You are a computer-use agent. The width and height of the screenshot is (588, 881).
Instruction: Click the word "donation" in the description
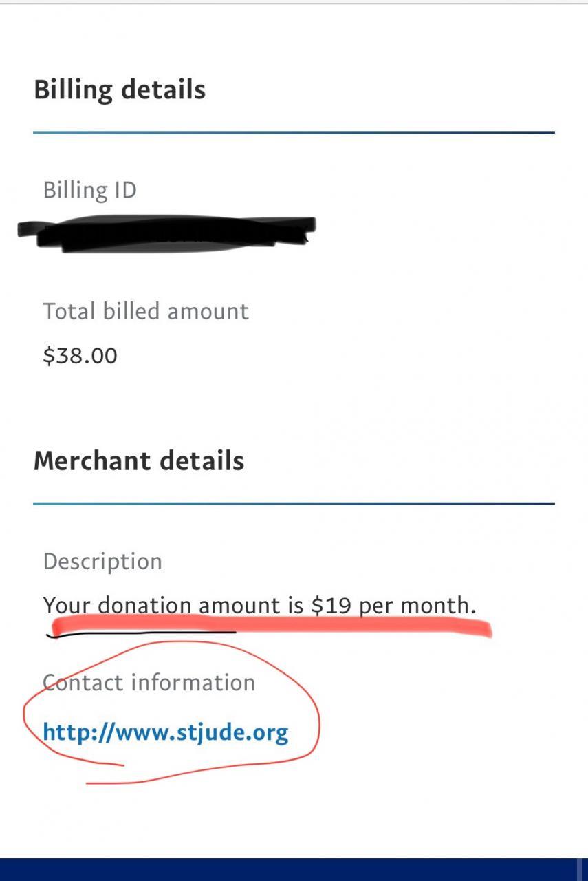(144, 606)
